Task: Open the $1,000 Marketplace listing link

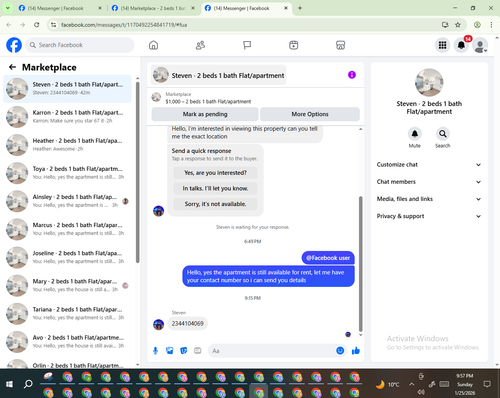Action: [208, 101]
